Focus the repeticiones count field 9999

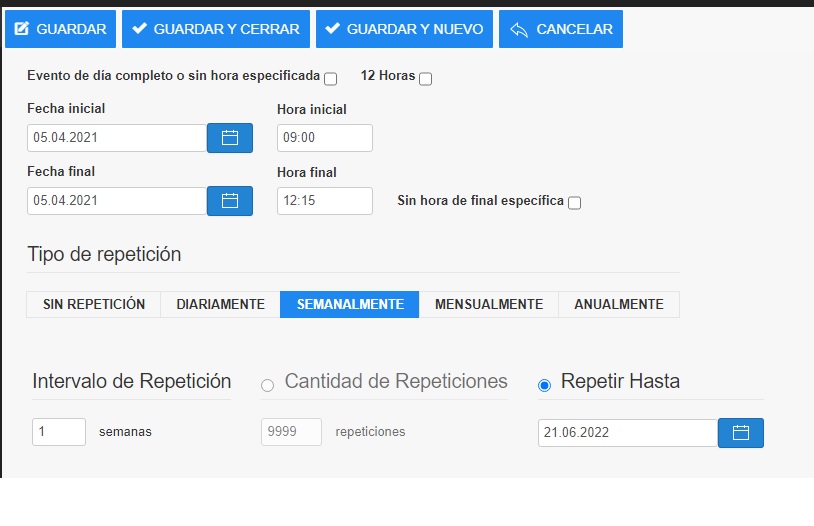[291, 432]
